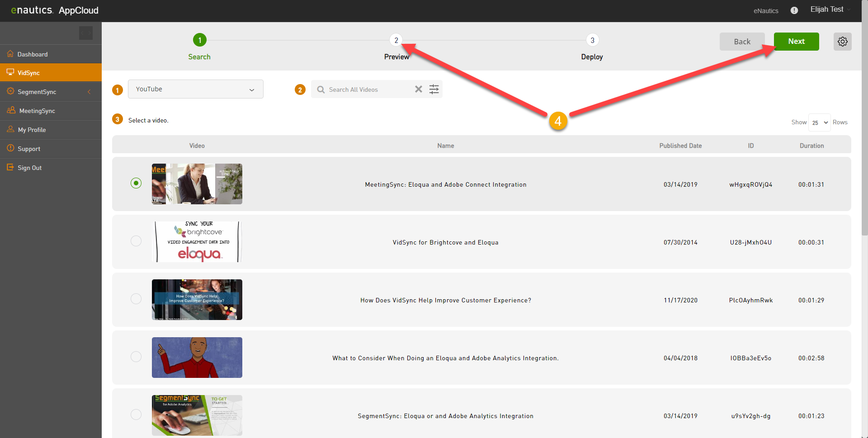This screenshot has height=438, width=868.
Task: Open search filter sliders icon
Action: [x=434, y=89]
